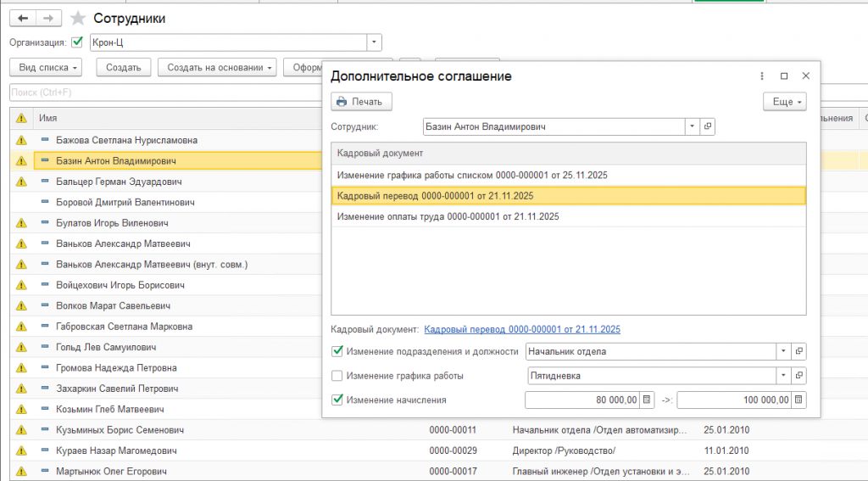Select Изменение оплаты труда document row
Image resolution: width=868 pixels, height=481 pixels.
coord(448,216)
